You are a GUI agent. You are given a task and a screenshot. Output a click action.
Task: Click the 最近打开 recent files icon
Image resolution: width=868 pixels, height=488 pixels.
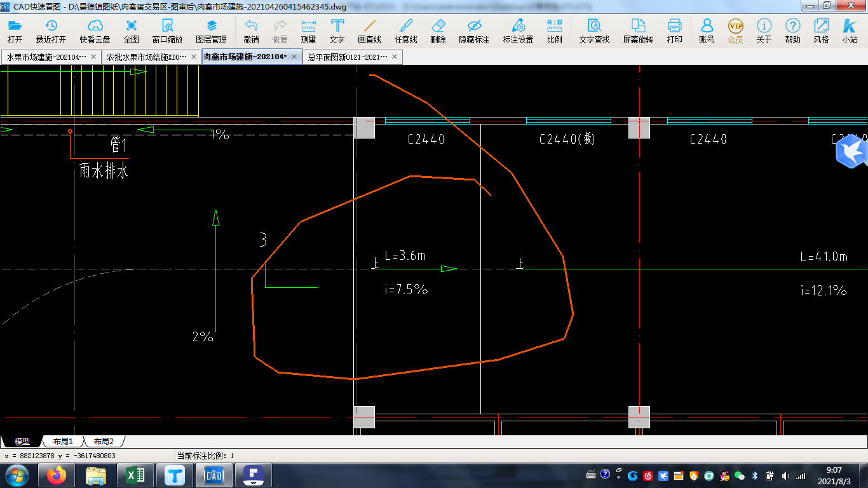51,30
